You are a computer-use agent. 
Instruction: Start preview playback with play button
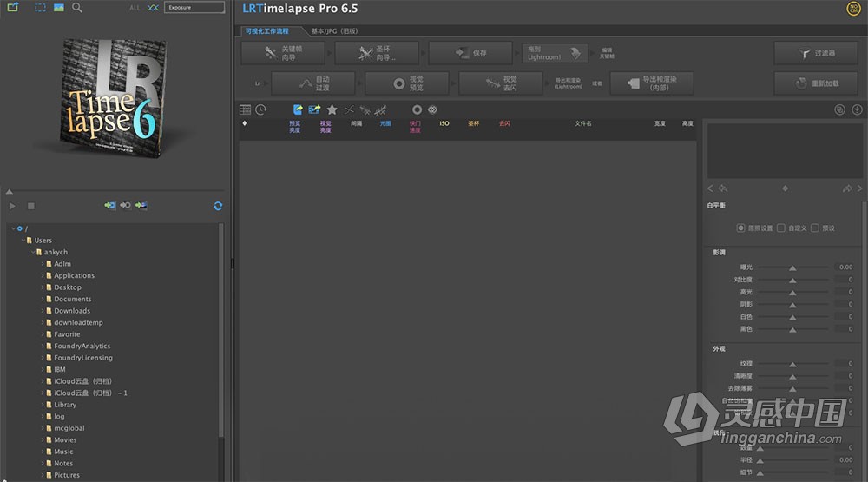click(x=12, y=206)
